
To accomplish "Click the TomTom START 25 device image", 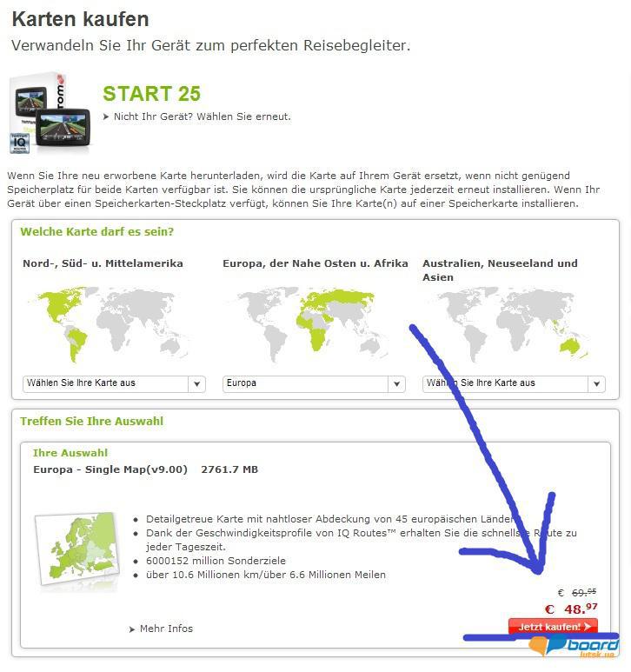I will coord(50,113).
